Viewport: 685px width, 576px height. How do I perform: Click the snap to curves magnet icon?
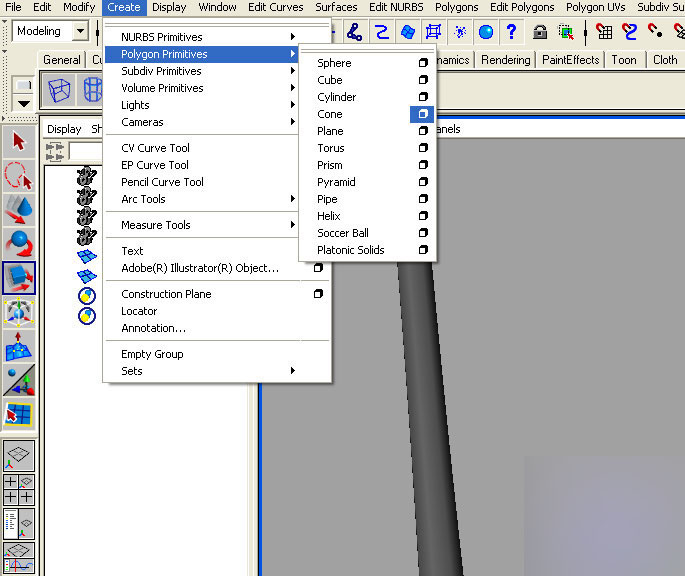pyautogui.click(x=629, y=32)
